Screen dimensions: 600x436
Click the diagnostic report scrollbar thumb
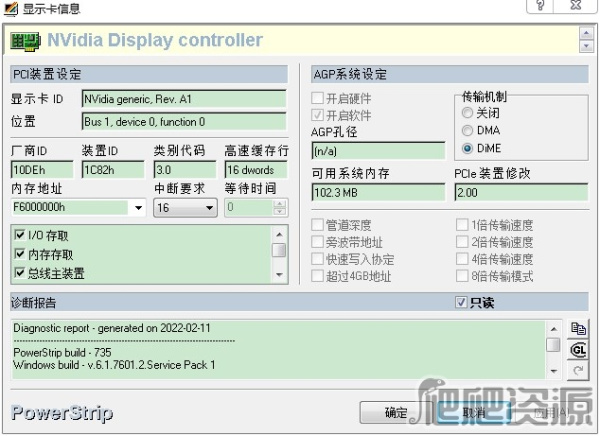[553, 345]
